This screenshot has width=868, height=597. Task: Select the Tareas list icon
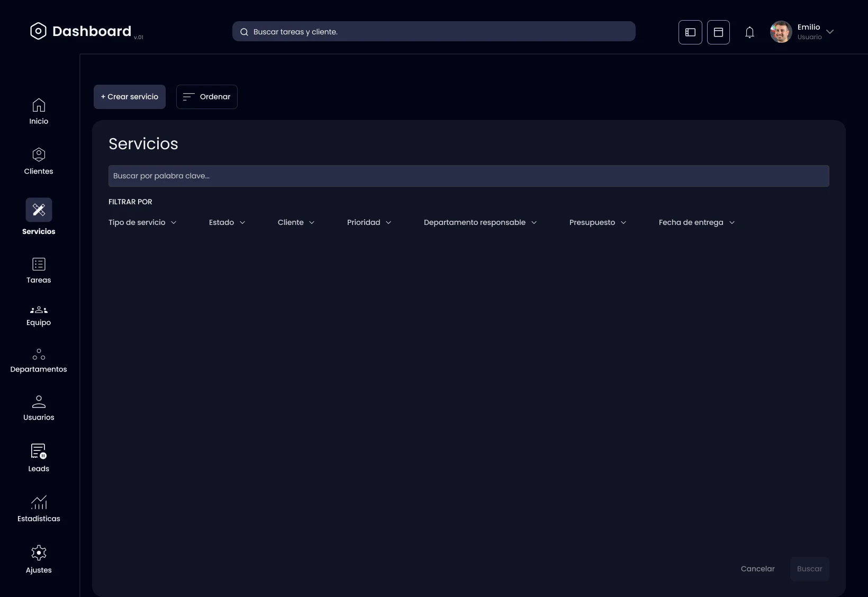coord(39,264)
